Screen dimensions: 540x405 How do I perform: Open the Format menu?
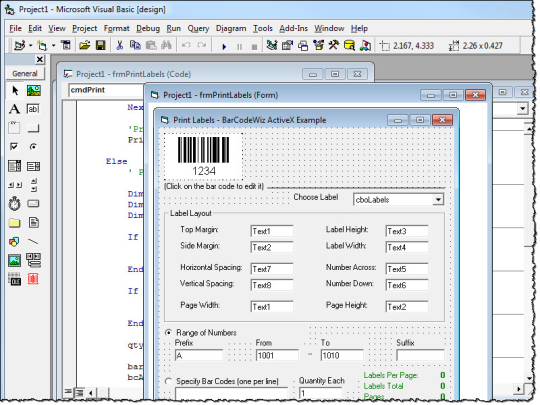[x=116, y=28]
